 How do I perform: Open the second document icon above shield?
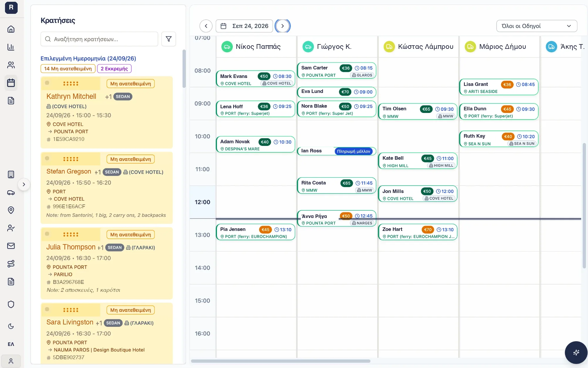click(x=11, y=282)
